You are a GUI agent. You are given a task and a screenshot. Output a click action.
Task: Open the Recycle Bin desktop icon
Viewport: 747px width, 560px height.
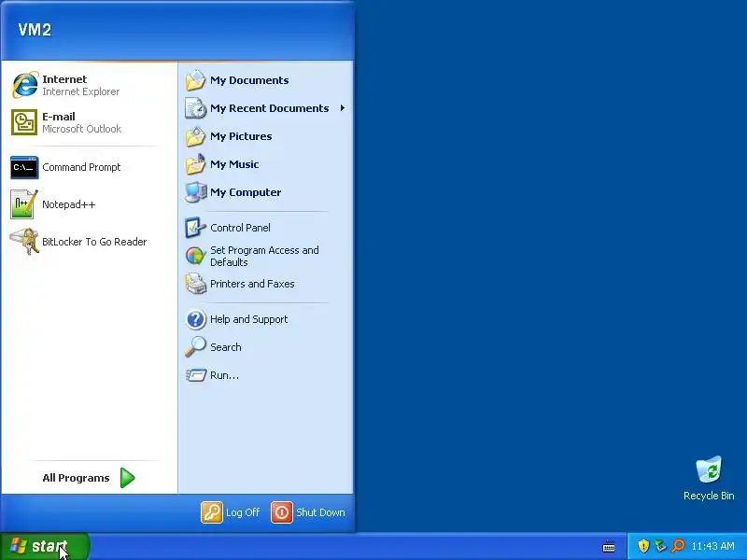pyautogui.click(x=709, y=469)
